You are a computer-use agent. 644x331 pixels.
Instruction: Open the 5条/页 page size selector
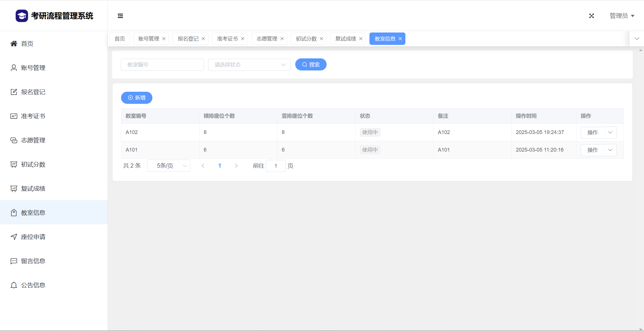click(168, 166)
